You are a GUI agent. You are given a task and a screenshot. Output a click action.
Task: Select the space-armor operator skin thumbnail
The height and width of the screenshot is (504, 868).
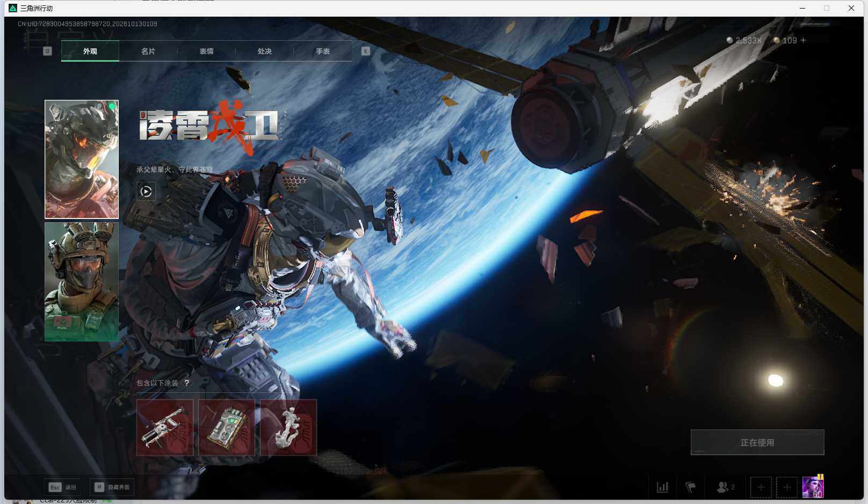click(82, 159)
